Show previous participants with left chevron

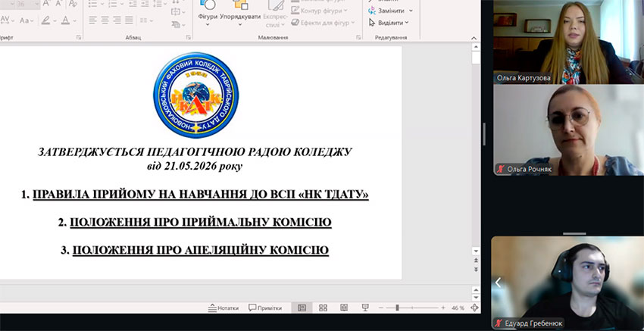[499, 283]
